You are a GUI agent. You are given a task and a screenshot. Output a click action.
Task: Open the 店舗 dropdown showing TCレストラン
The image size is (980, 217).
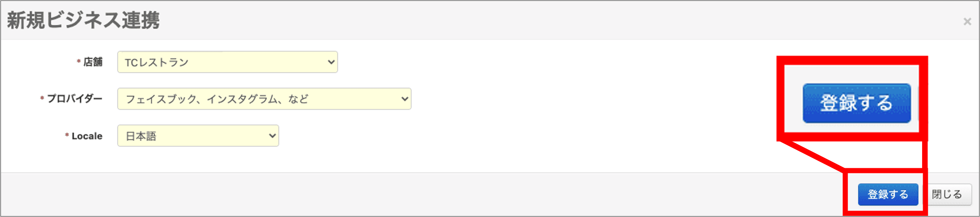click(227, 62)
